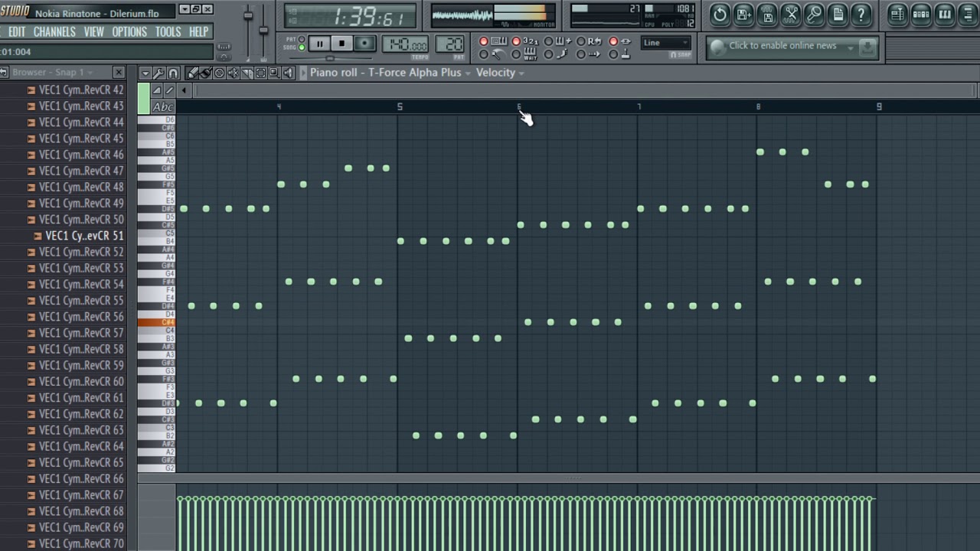Open the VIEW menu
980x551 pixels.
click(94, 32)
